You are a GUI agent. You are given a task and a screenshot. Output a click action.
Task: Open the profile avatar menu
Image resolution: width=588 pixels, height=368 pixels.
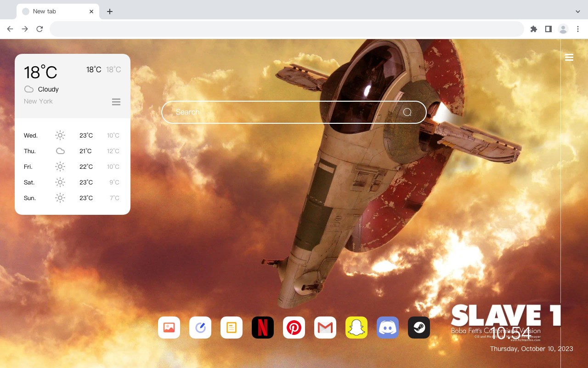[x=563, y=29]
